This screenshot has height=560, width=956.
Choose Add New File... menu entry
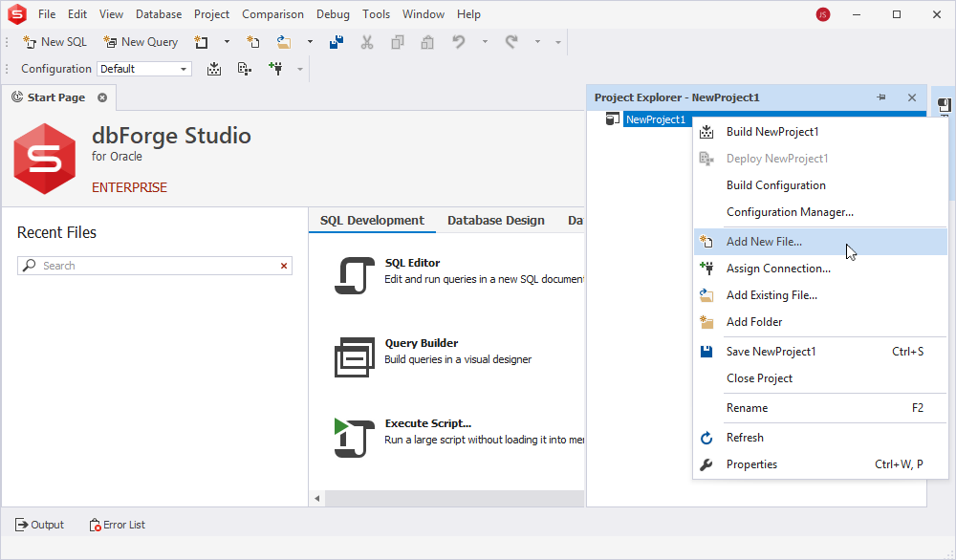(x=820, y=242)
